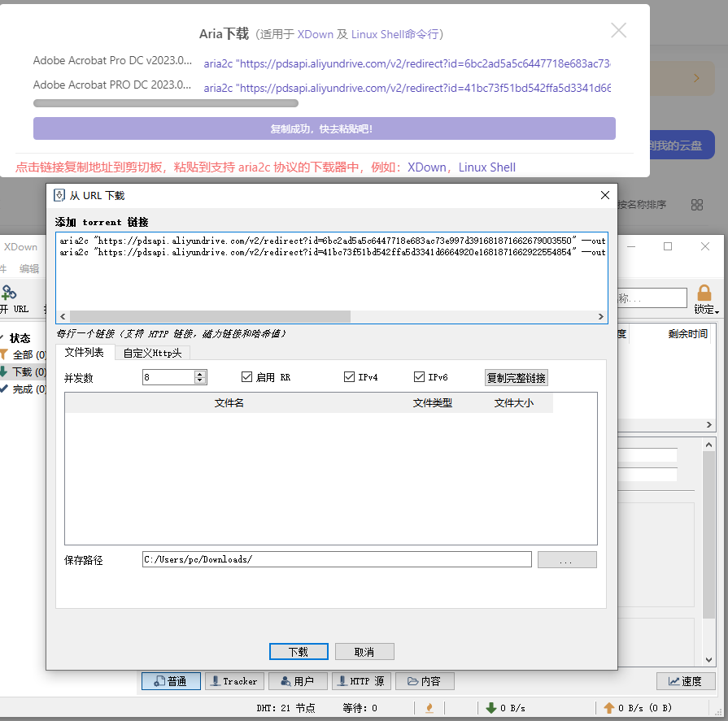Click the 取消 button in the URL dialog

click(364, 651)
